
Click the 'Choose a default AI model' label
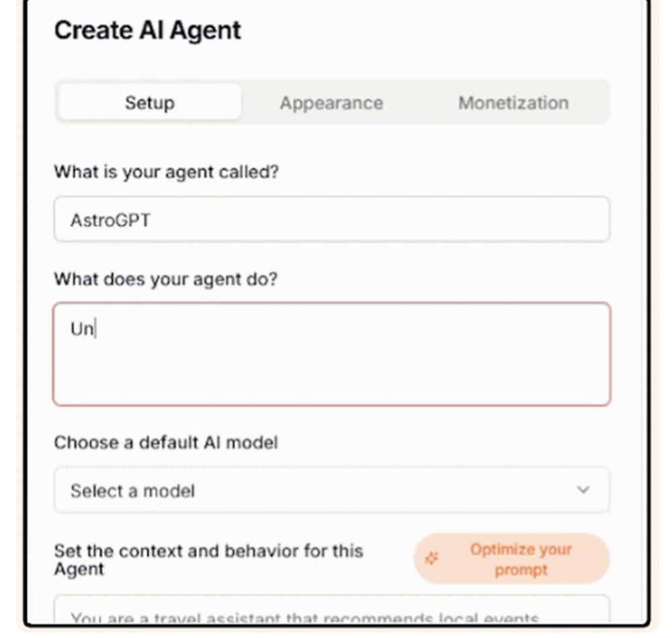[x=166, y=442]
